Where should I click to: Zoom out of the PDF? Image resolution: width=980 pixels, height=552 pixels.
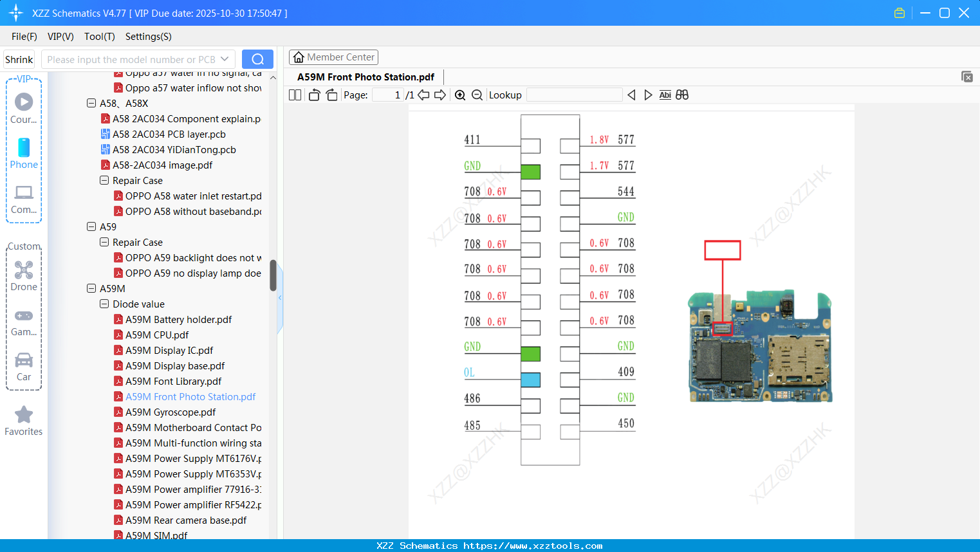click(x=477, y=95)
